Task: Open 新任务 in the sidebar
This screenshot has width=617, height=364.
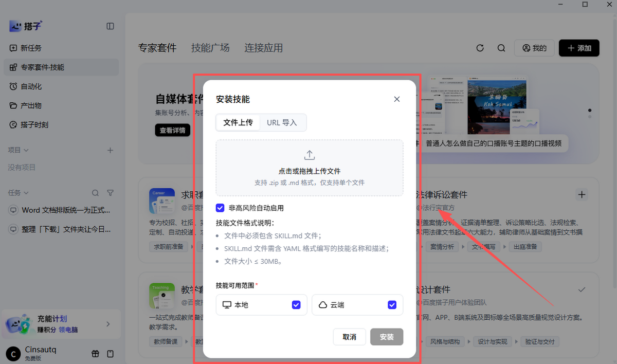Action: (62, 48)
